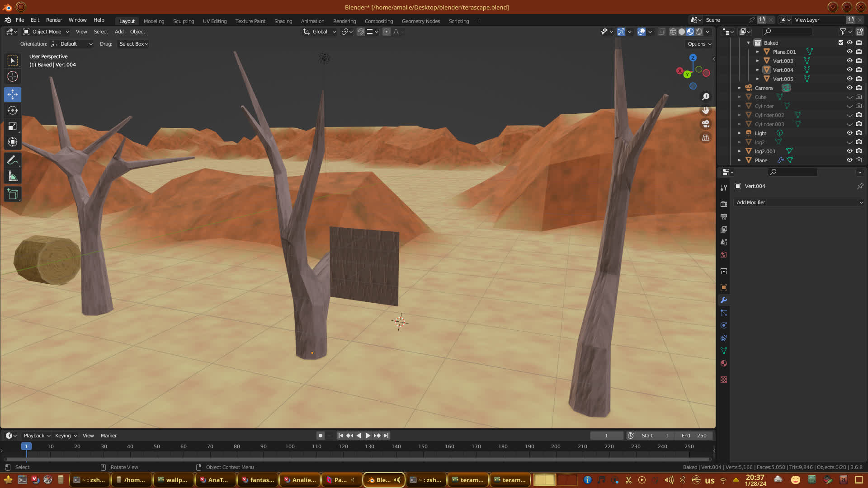Open the Object Mode dropdown
This screenshot has width=868, height=488.
click(47, 32)
